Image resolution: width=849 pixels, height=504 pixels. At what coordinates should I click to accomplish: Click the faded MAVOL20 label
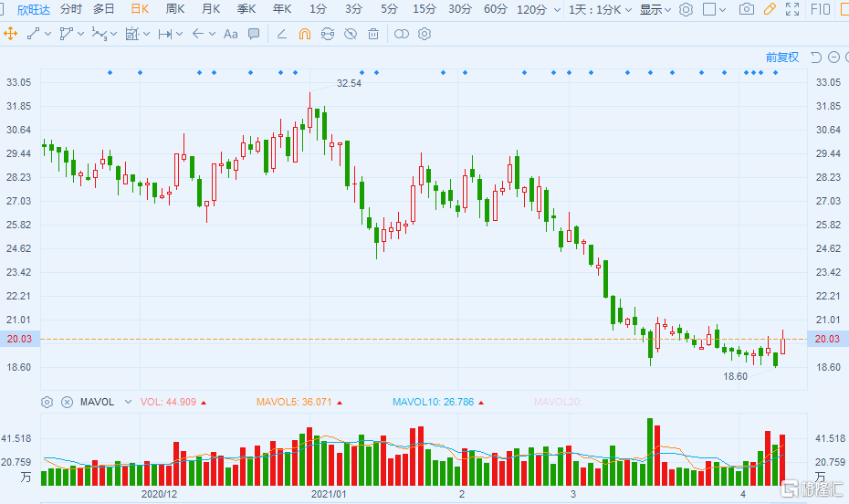point(558,402)
